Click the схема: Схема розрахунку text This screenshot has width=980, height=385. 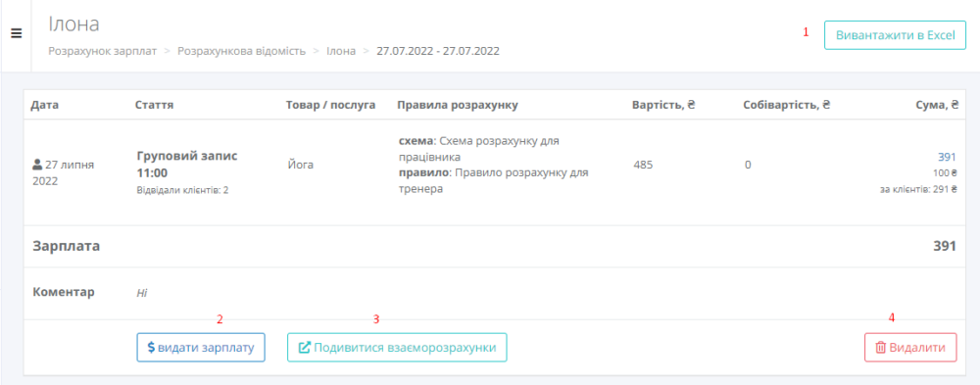click(x=479, y=149)
